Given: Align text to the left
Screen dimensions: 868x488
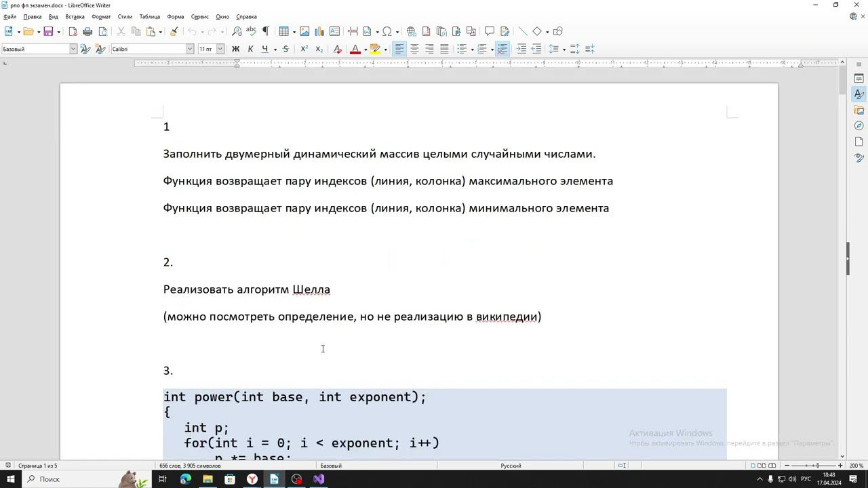Looking at the screenshot, I should pyautogui.click(x=399, y=49).
